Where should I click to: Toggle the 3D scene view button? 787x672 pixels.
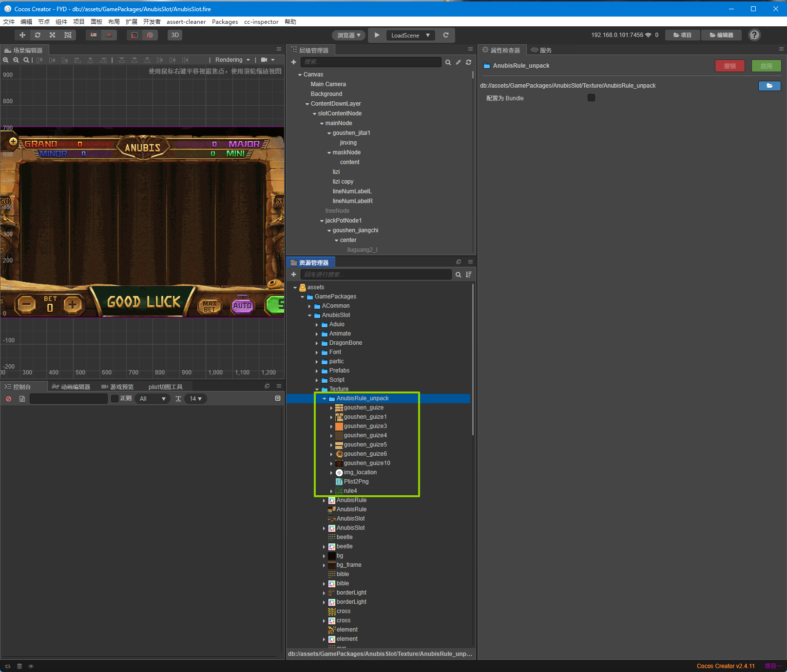(x=175, y=35)
